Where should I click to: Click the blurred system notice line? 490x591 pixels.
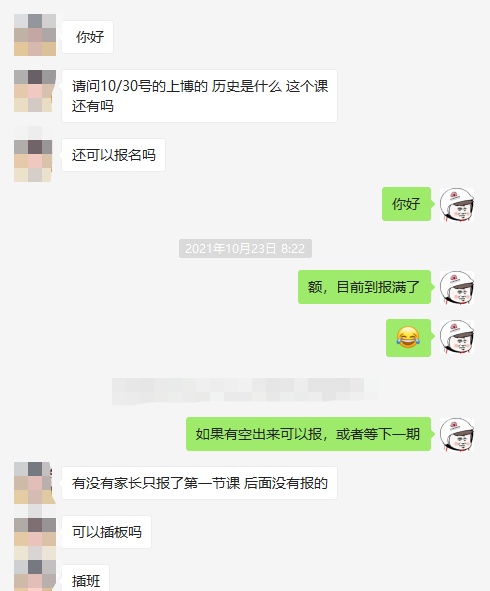[244, 392]
